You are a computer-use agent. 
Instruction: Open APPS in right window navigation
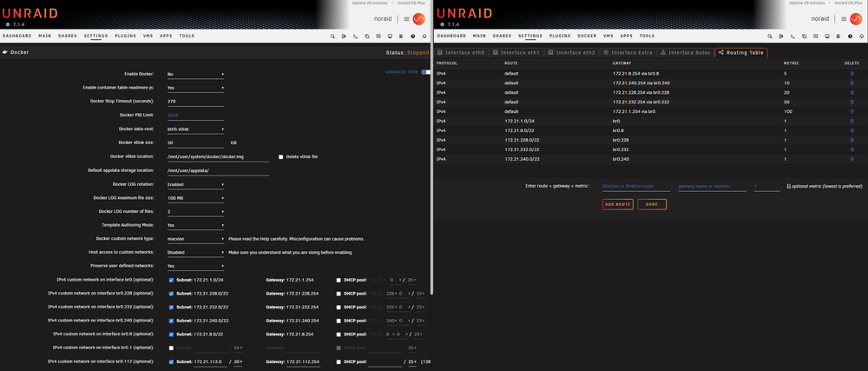coord(626,36)
